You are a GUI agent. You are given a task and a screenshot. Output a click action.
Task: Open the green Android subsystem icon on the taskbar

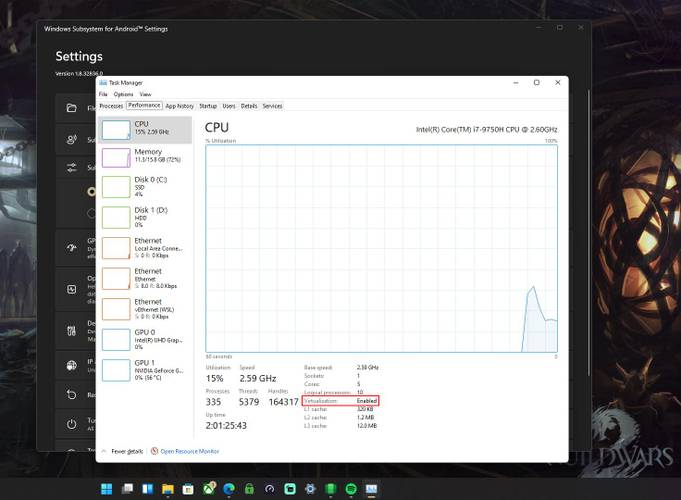[331, 489]
